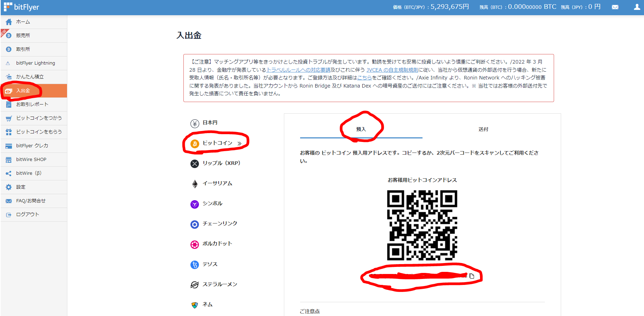Click the Ethereum diamond icon
This screenshot has height=316, width=644.
195,184
